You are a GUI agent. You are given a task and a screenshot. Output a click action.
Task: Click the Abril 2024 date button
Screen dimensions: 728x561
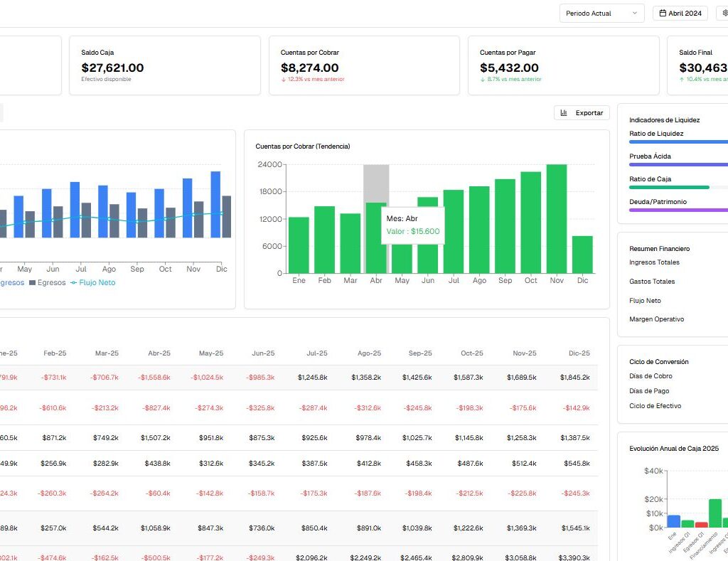(x=680, y=13)
